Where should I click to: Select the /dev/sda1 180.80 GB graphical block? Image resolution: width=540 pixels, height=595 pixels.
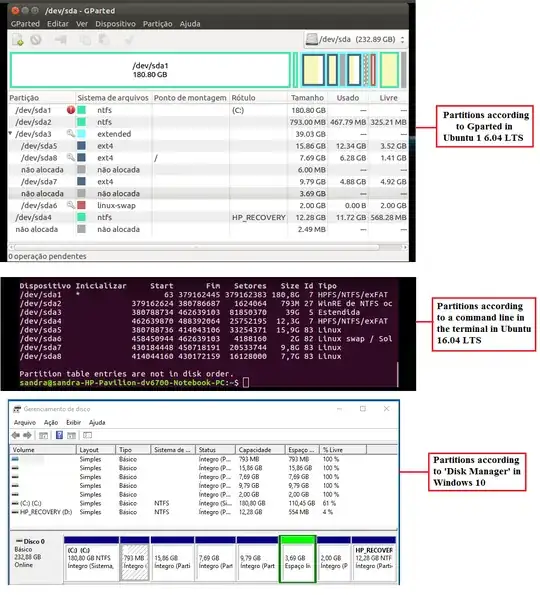point(150,70)
